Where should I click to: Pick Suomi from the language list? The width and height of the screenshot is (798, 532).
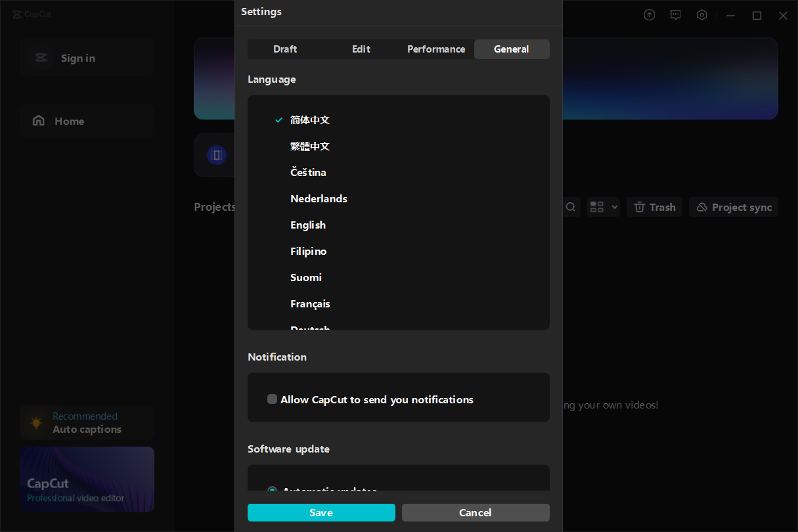pyautogui.click(x=306, y=278)
